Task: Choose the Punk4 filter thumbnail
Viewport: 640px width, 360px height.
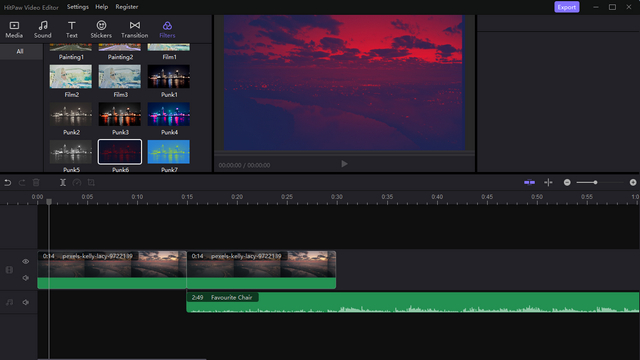Action: (x=169, y=114)
